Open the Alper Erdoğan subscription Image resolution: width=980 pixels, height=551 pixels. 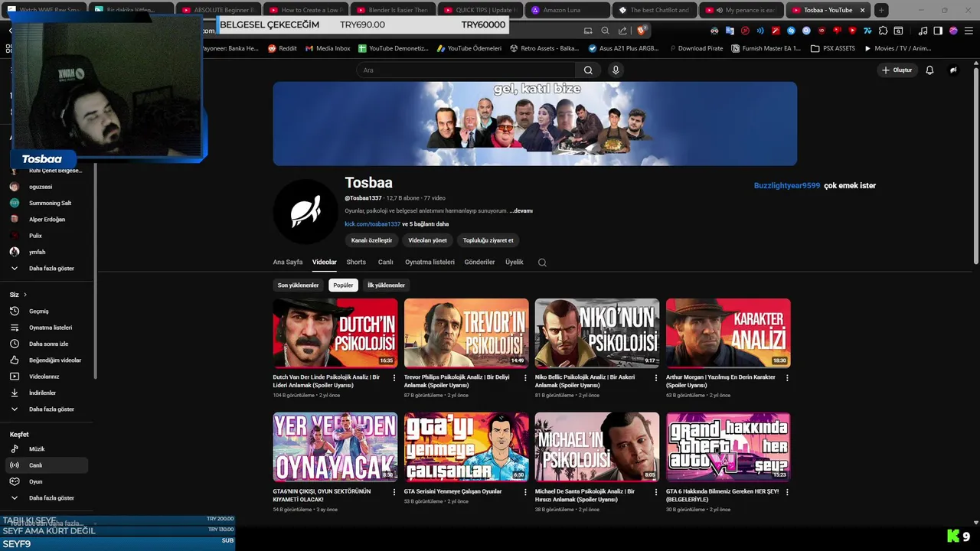pyautogui.click(x=47, y=220)
